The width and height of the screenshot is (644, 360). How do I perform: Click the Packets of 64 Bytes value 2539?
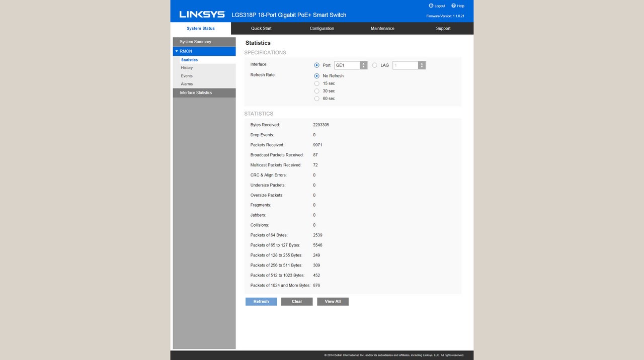point(317,235)
